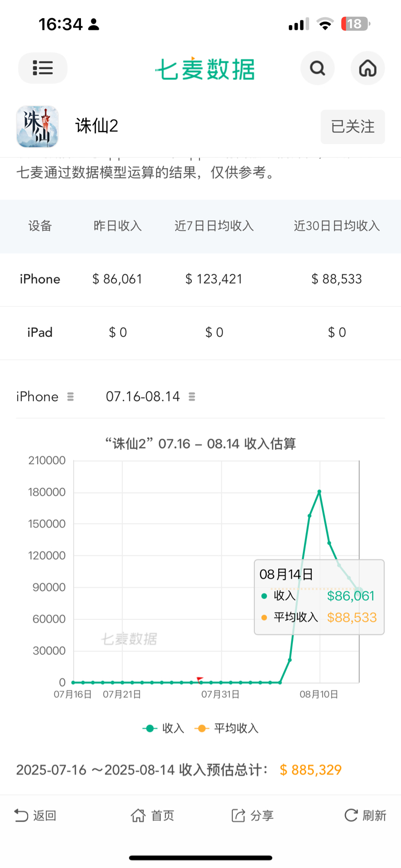The image size is (401, 868).
Task: Tap the 分享 share icon
Action: [x=238, y=815]
